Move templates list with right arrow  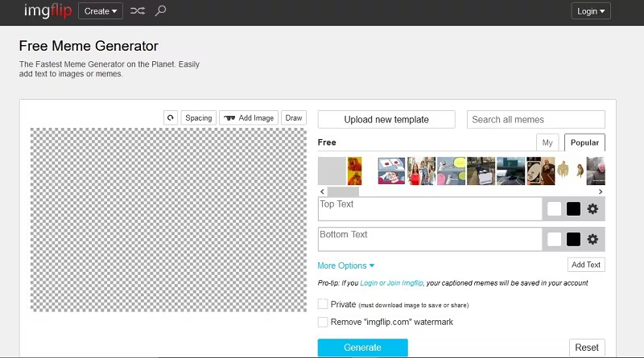point(601,191)
